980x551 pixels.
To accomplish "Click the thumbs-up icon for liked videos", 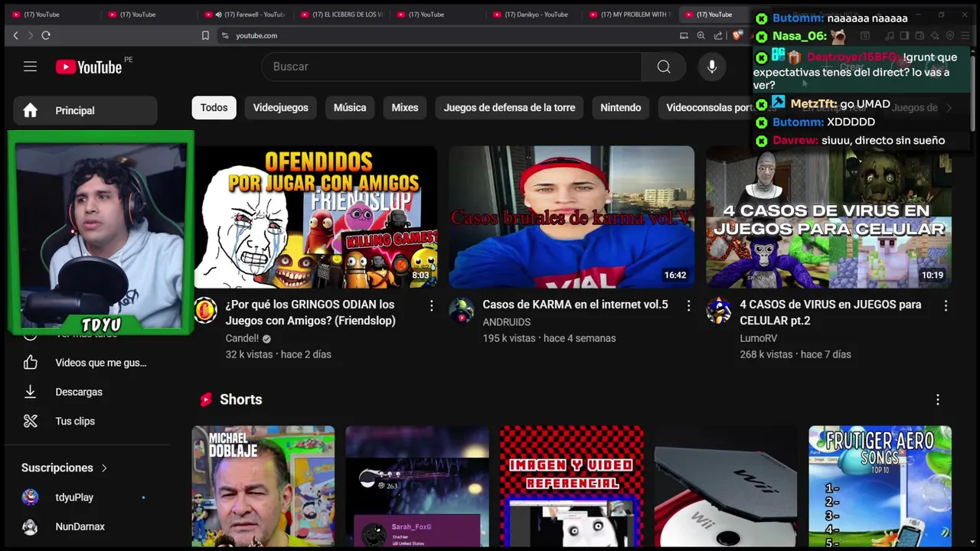I will click(x=30, y=363).
